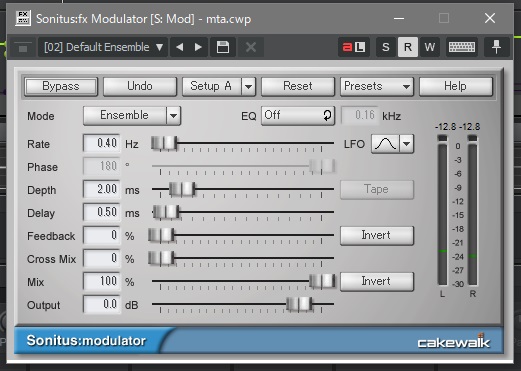The image size is (521, 371).
Task: Pin the plugin window
Action: (496, 47)
